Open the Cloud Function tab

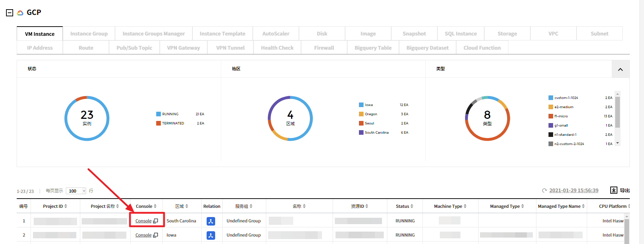[482, 48]
